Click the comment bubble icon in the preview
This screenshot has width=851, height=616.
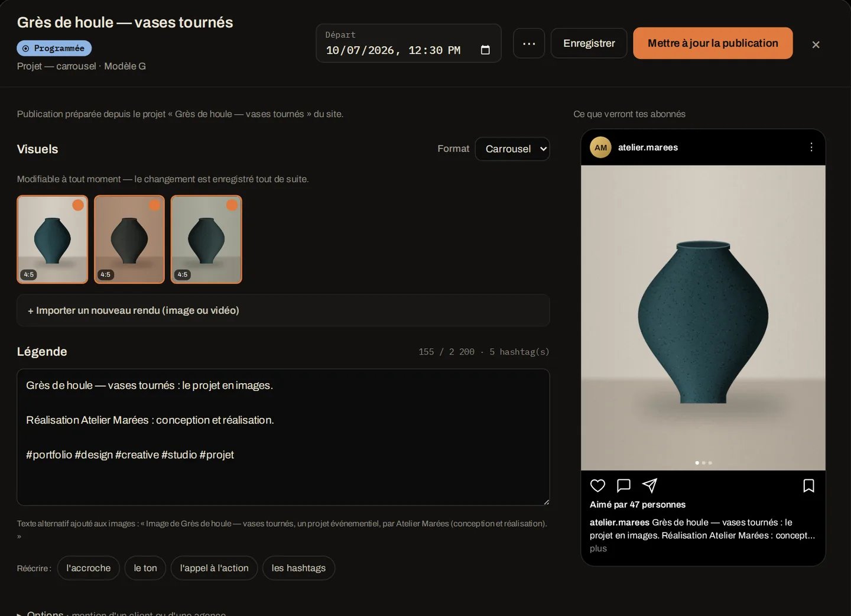tap(623, 486)
